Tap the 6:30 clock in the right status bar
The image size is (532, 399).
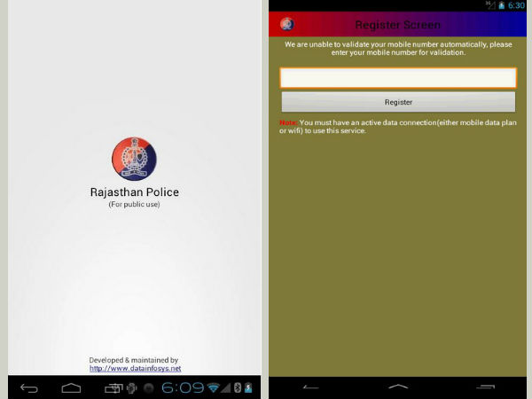coord(516,5)
